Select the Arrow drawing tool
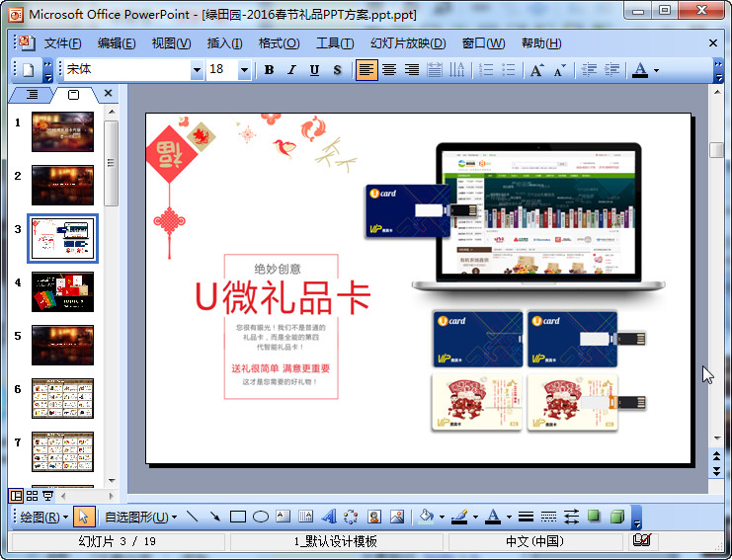732x560 pixels. point(214,517)
